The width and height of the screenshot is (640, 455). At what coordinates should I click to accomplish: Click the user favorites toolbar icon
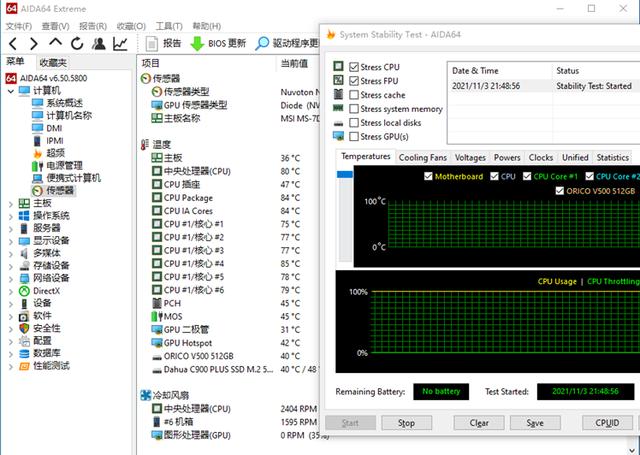pos(99,44)
